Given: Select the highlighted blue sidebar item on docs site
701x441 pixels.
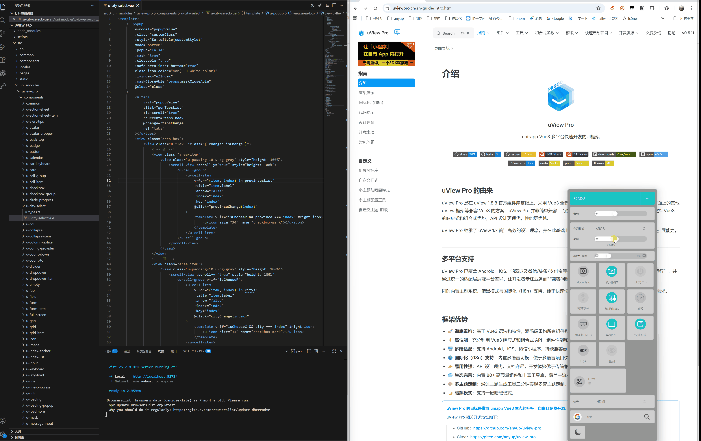Looking at the screenshot, I should (386, 83).
